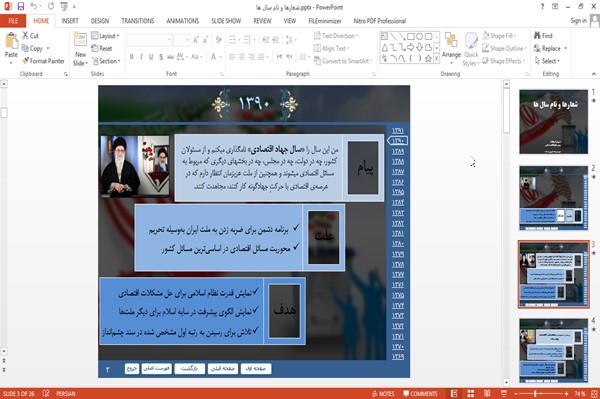Viewport: 600px width, 399px height.
Task: Open the Text Direction dropdown
Action: [336, 36]
